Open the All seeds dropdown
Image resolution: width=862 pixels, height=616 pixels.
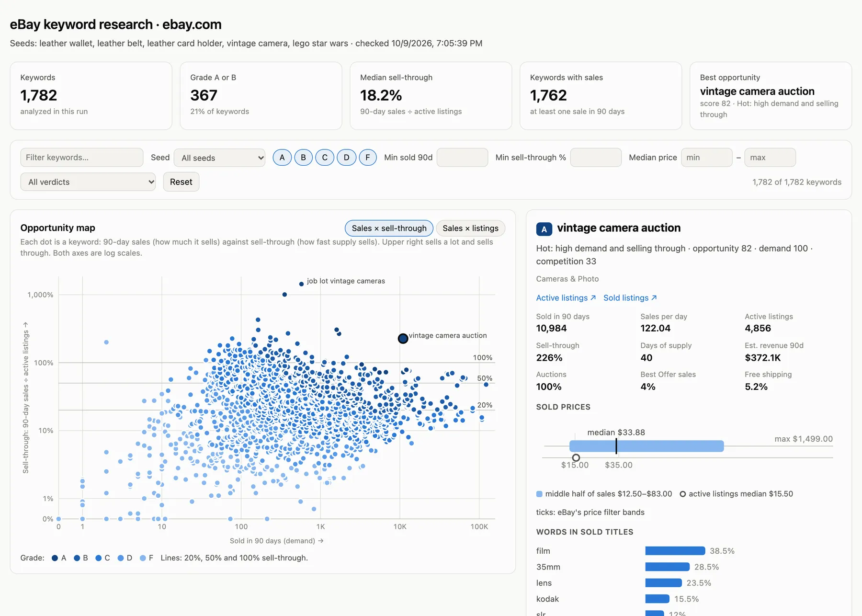pyautogui.click(x=220, y=158)
